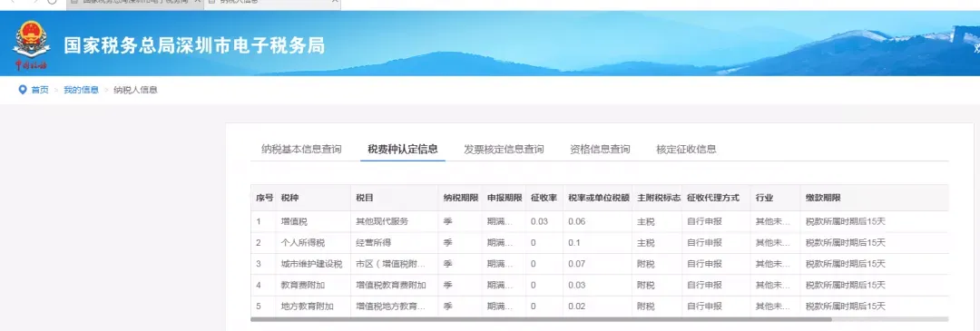Click 主税 in the 个人所得税 row
Screen dimensions: 980x331
click(646, 243)
